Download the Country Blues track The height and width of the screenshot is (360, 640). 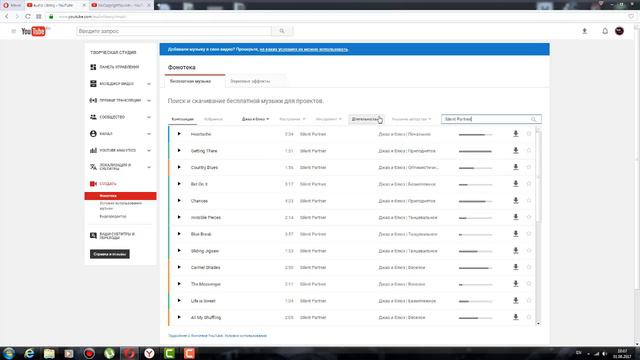516,167
